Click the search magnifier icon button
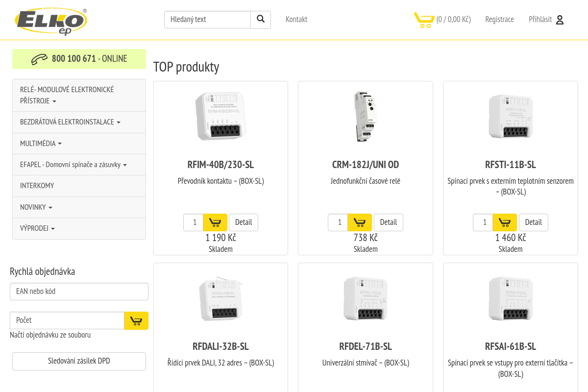The height and width of the screenshot is (392, 588). [261, 20]
